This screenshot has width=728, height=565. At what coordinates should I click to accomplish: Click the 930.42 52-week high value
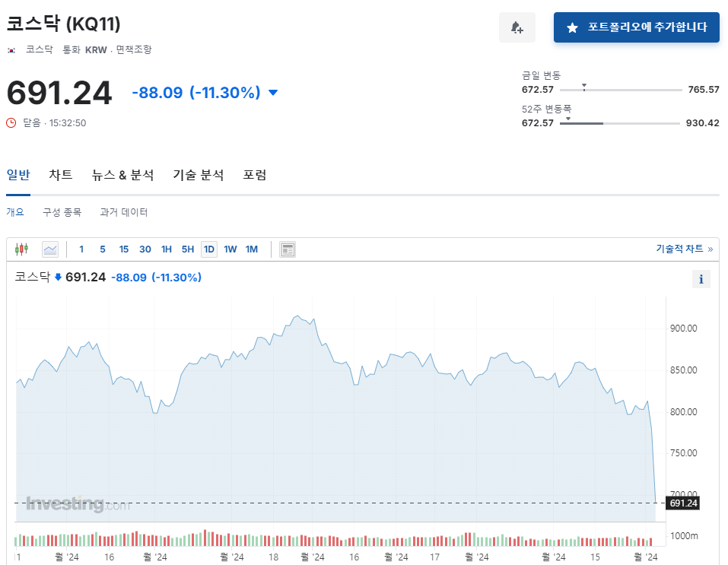pos(702,123)
